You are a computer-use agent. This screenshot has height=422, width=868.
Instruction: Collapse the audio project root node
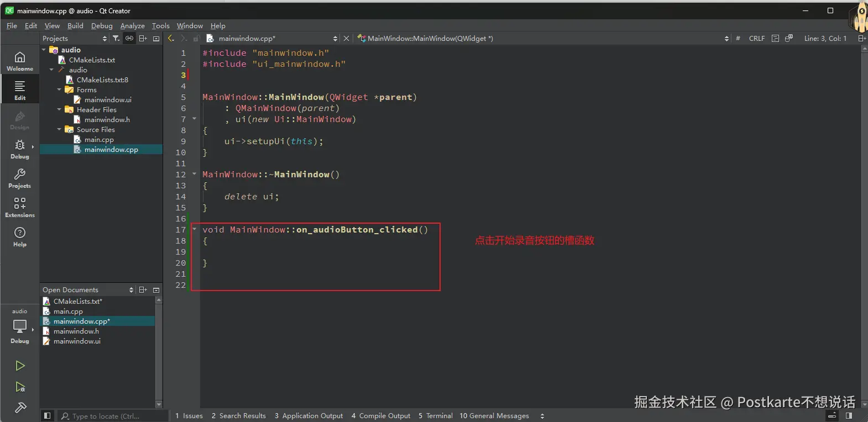pos(44,50)
